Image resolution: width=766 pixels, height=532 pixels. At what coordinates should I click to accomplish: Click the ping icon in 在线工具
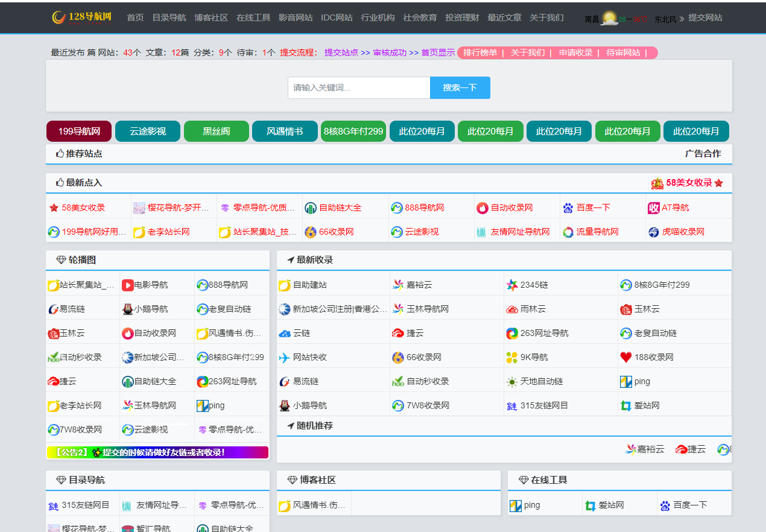point(516,505)
